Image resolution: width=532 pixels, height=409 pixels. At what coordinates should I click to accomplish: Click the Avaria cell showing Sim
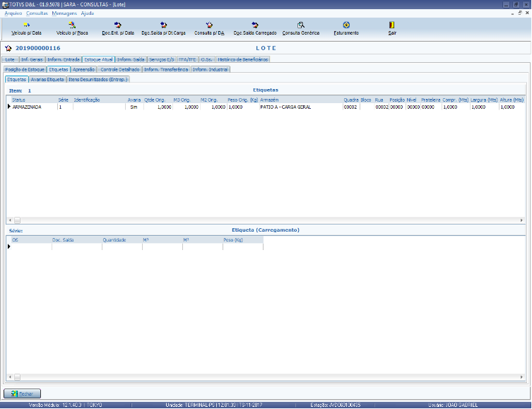tap(134, 107)
